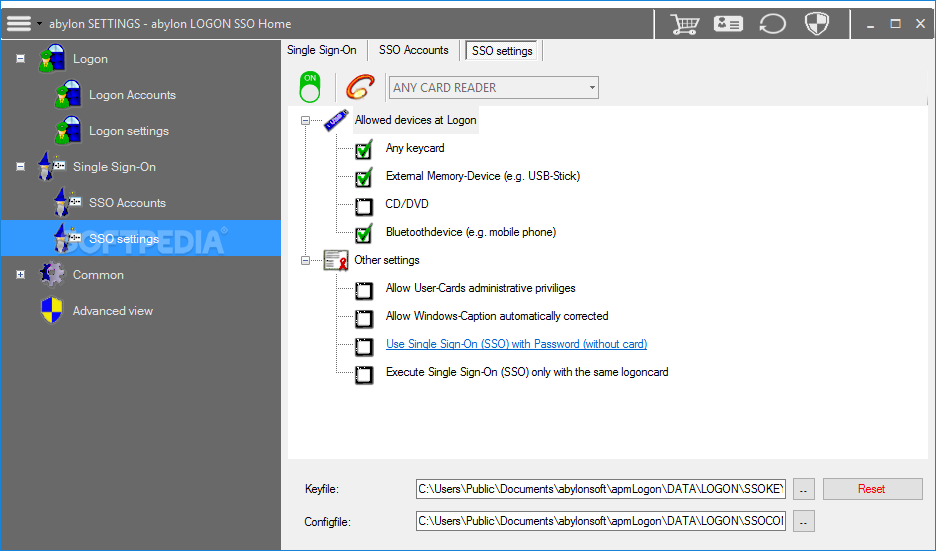The height and width of the screenshot is (551, 936).
Task: Select the Common label in sidebar
Action: [x=98, y=275]
